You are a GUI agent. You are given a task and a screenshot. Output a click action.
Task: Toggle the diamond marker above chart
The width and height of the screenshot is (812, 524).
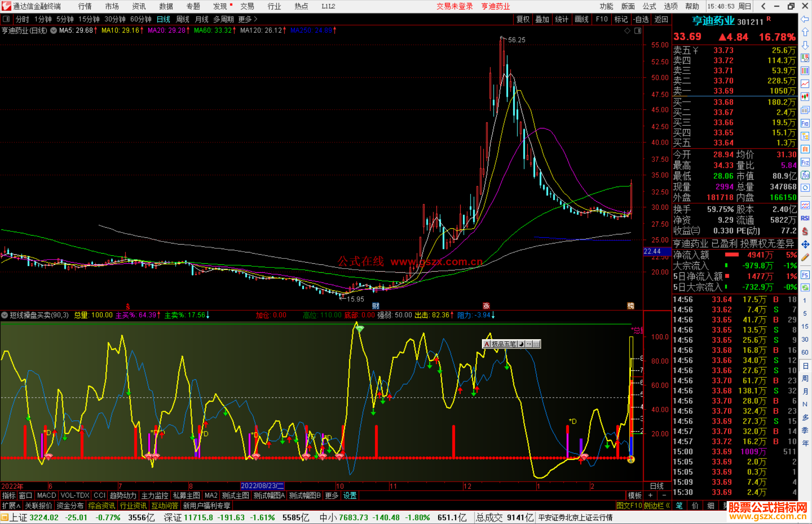(x=627, y=31)
